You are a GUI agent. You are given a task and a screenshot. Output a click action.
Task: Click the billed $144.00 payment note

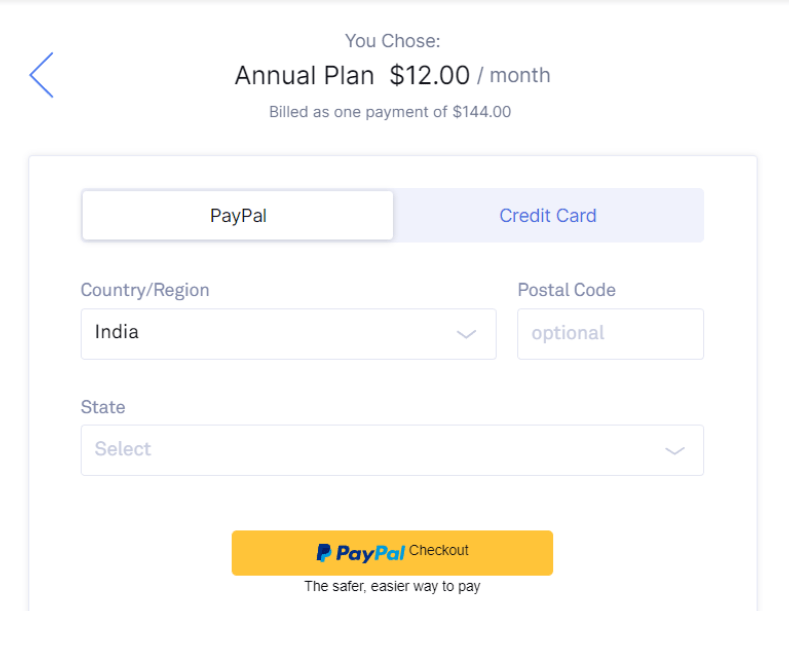pos(390,112)
